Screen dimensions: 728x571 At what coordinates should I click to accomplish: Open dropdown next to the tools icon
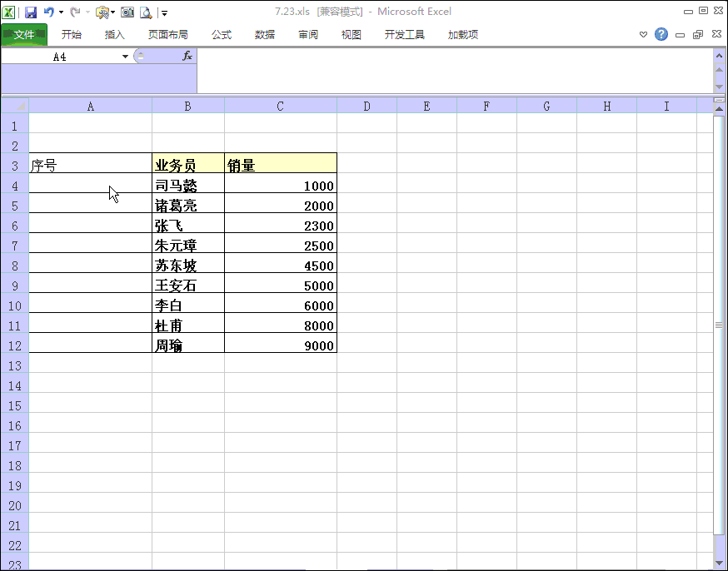click(x=112, y=12)
